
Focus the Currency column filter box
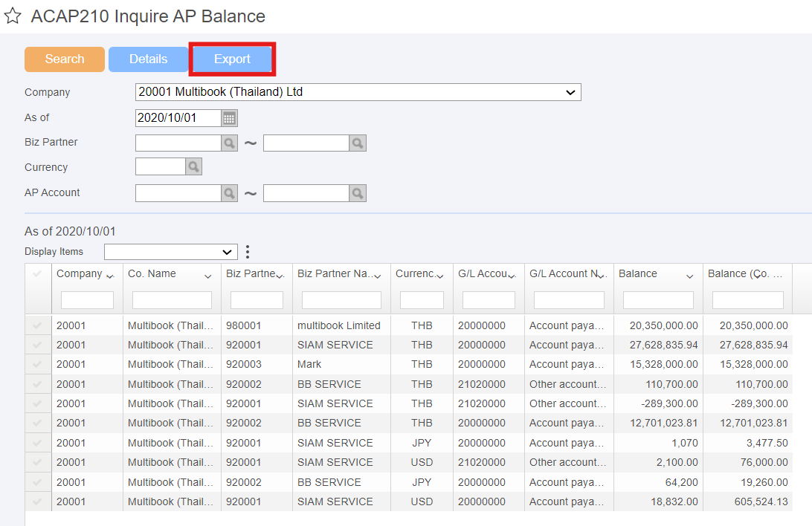[x=422, y=300]
